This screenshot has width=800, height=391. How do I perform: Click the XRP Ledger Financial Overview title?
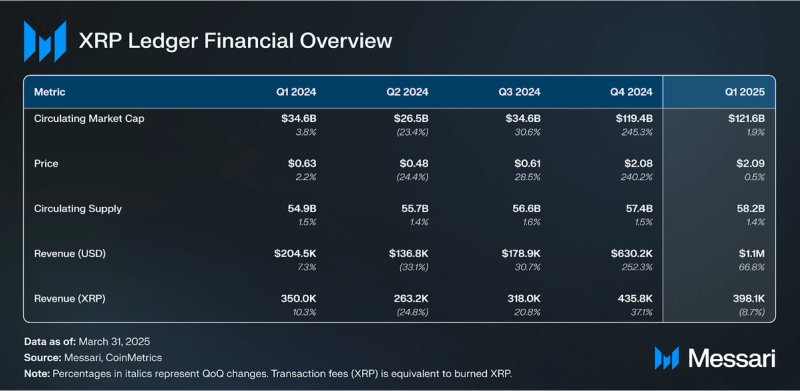235,41
